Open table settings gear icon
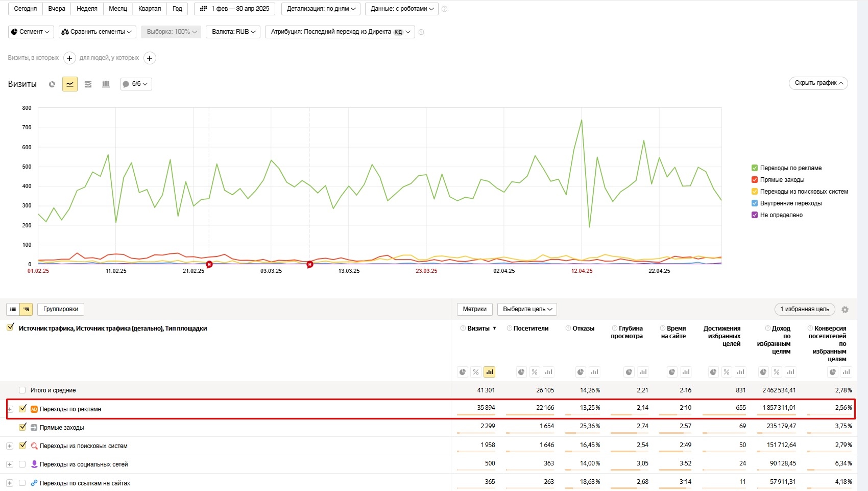 point(845,310)
